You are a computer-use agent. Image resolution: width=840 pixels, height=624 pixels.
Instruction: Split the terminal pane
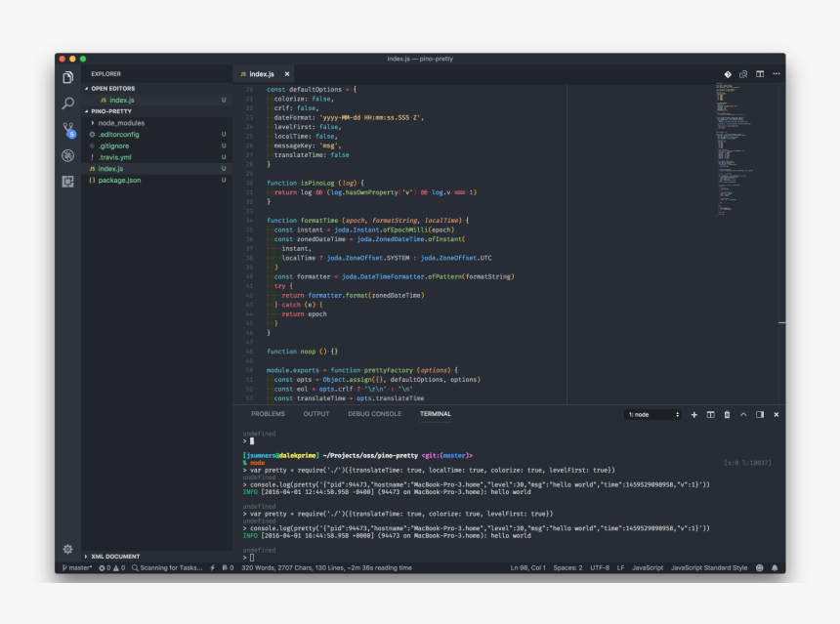click(710, 415)
